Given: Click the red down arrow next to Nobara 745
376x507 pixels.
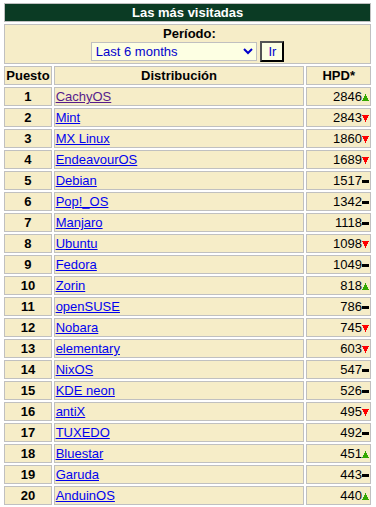Looking at the screenshot, I should pyautogui.click(x=365, y=328).
